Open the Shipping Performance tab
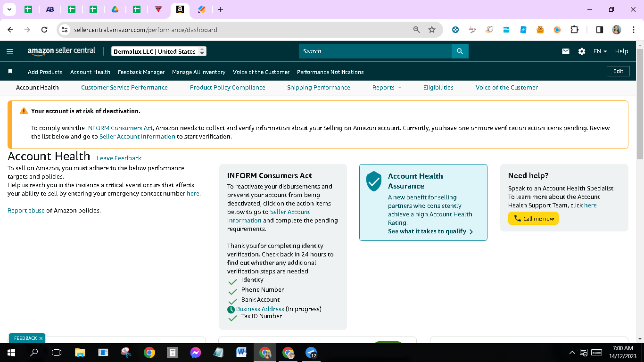Viewport: 644px width, 362px height. [x=319, y=88]
